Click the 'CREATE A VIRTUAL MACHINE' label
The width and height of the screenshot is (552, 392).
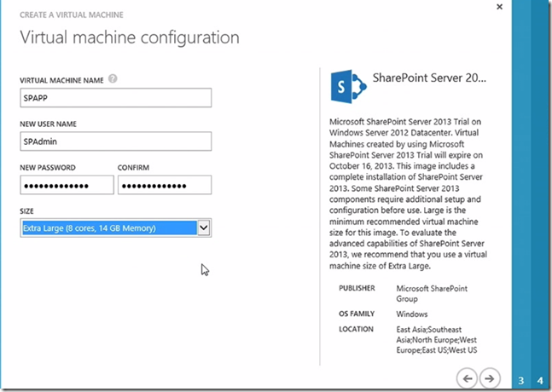[72, 14]
